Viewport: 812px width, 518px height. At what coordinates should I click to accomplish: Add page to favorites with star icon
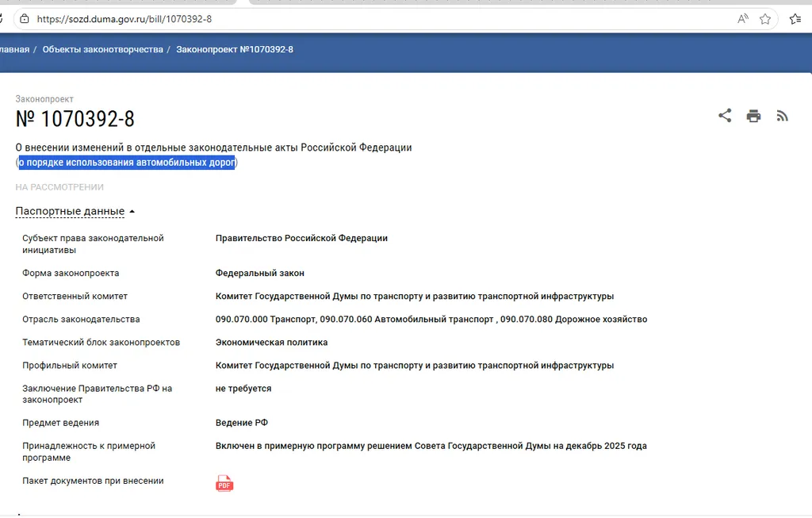tap(765, 19)
